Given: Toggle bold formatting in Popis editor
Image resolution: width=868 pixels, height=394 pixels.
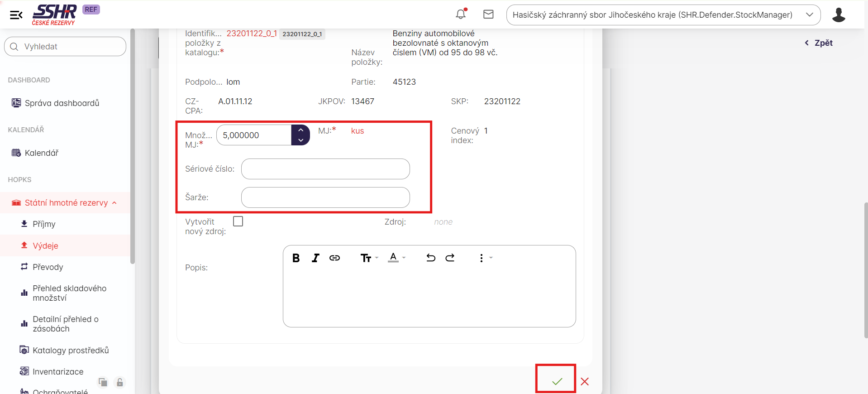Looking at the screenshot, I should click(x=296, y=258).
